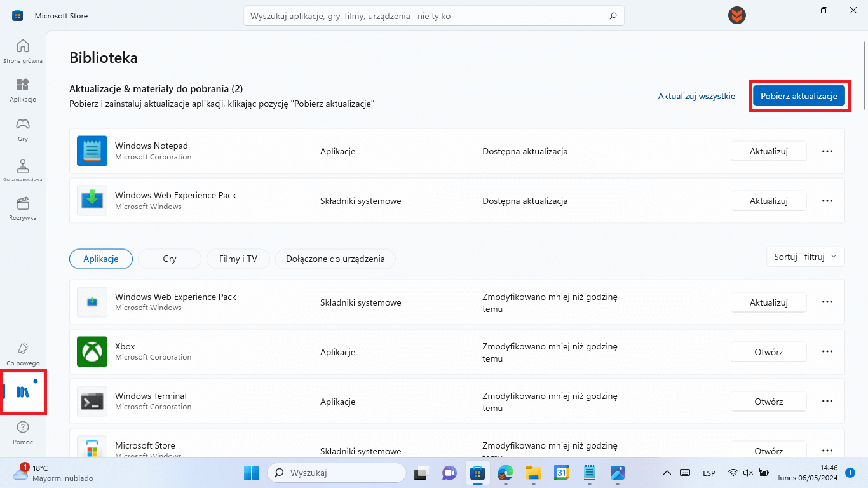Screen dimensions: 868x488
Task: Click the Windows Terminal app name text
Action: [x=151, y=396]
